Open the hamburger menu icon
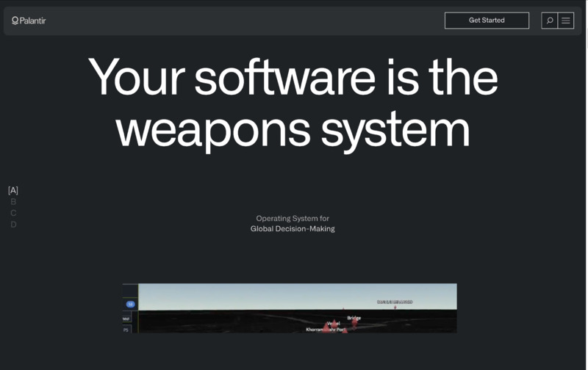The image size is (588, 370). [566, 21]
